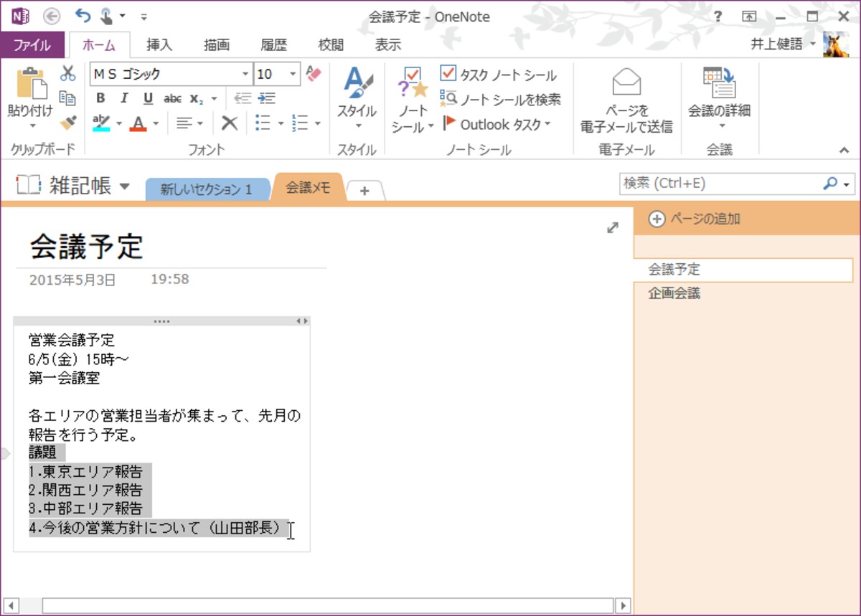Open font color dropdown arrow
This screenshot has height=616, width=861.
(156, 123)
